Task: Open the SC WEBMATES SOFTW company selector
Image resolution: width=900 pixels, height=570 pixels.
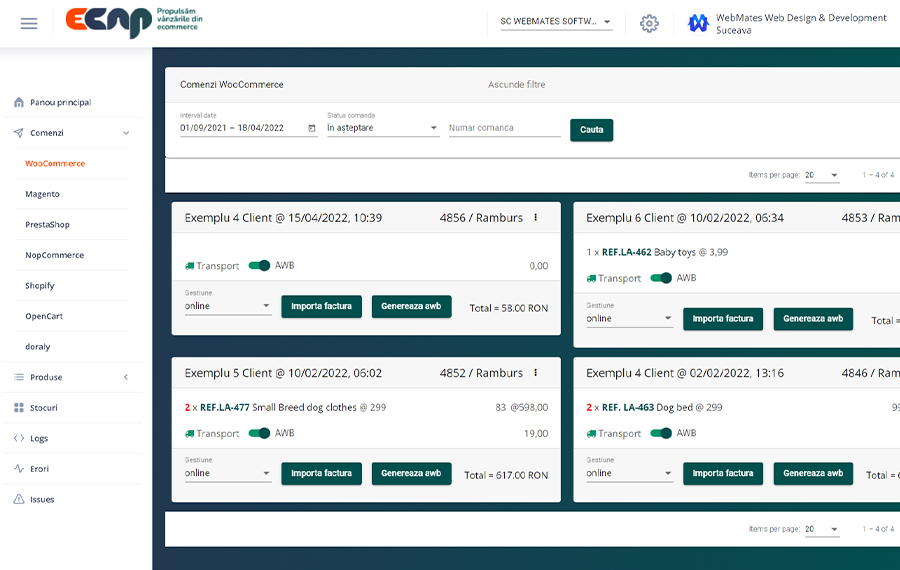Action: (x=556, y=22)
